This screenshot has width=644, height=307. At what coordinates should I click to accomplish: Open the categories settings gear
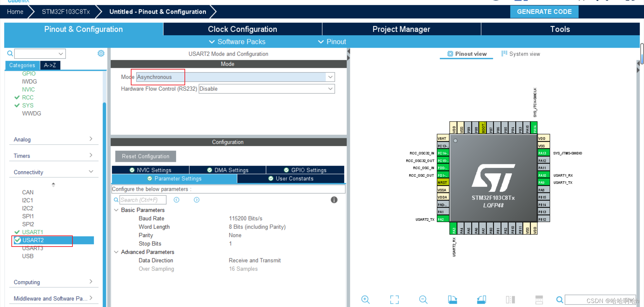(101, 53)
